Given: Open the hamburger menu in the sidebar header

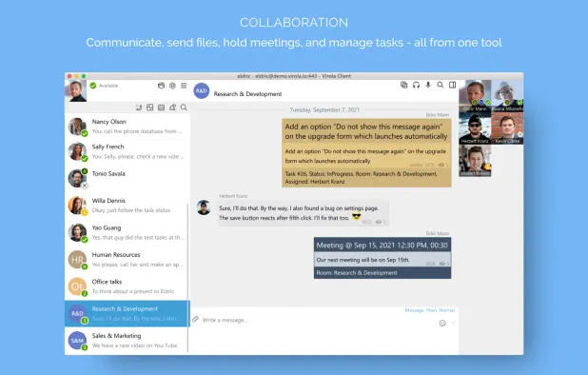Looking at the screenshot, I should click(184, 86).
